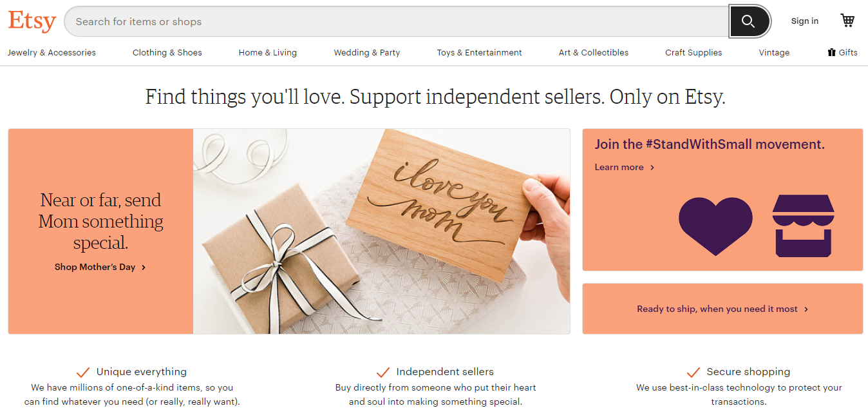Follow the Shop Mother's Day link
Screen dimensions: 868x417
pyautogui.click(x=100, y=267)
